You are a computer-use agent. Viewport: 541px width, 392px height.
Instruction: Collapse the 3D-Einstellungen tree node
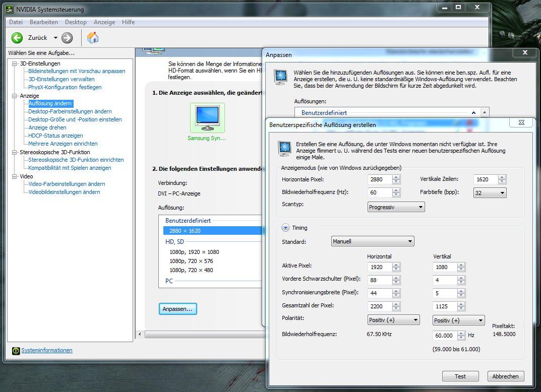(x=16, y=63)
